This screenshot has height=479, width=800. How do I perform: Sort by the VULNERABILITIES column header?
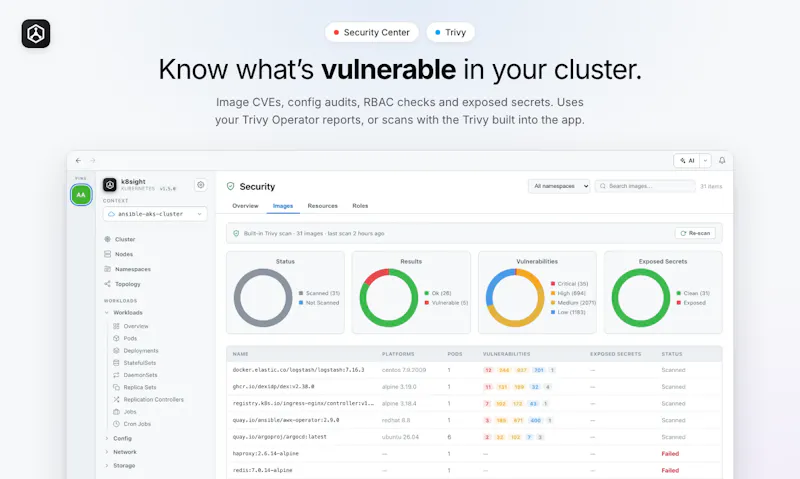tap(506, 354)
